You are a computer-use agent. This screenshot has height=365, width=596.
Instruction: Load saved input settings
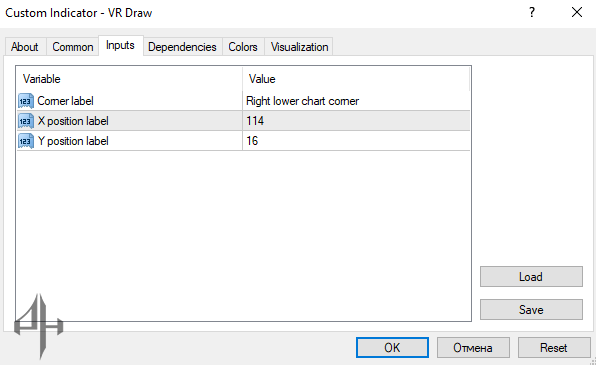click(x=531, y=276)
